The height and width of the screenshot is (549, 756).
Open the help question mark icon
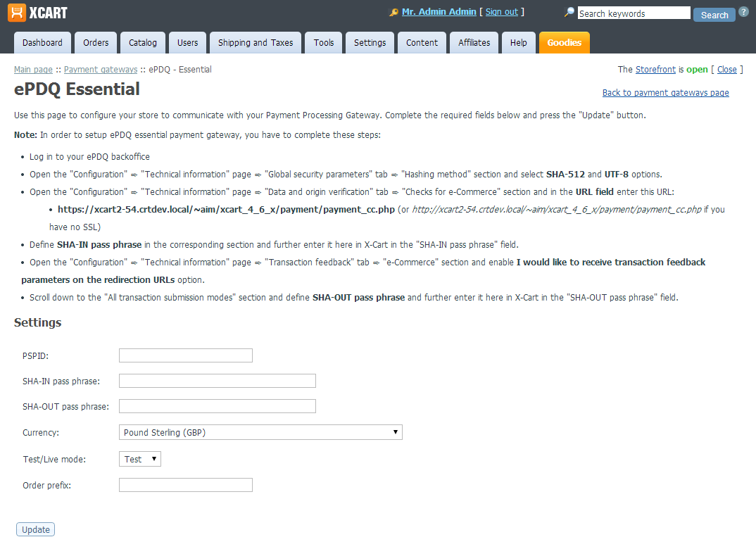tap(743, 12)
